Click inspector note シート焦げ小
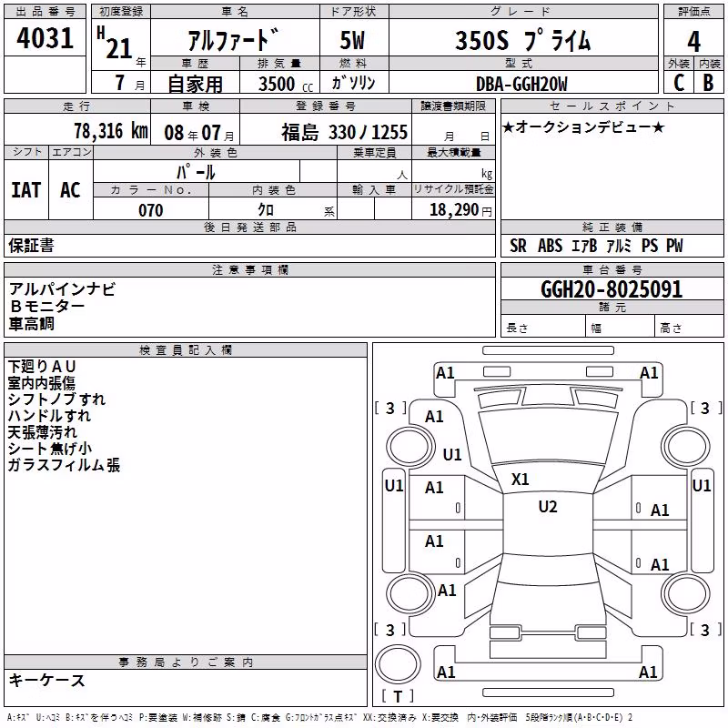The height and width of the screenshot is (728, 728). tap(50, 449)
